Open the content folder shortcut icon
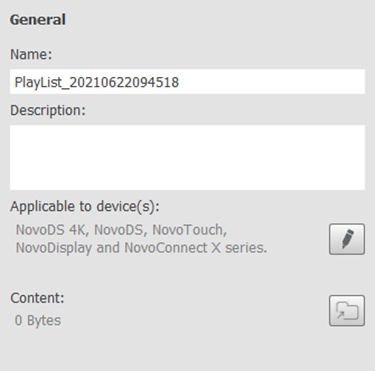Viewport: 375px width, 371px height. 347,310
